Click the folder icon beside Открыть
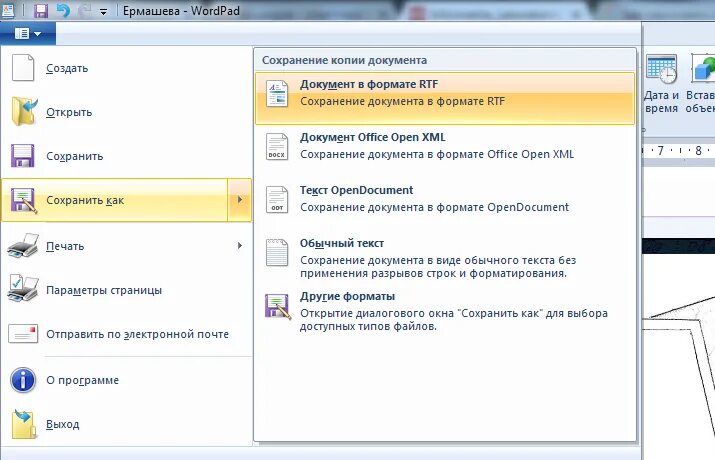Image resolution: width=715 pixels, height=460 pixels. pos(23,112)
